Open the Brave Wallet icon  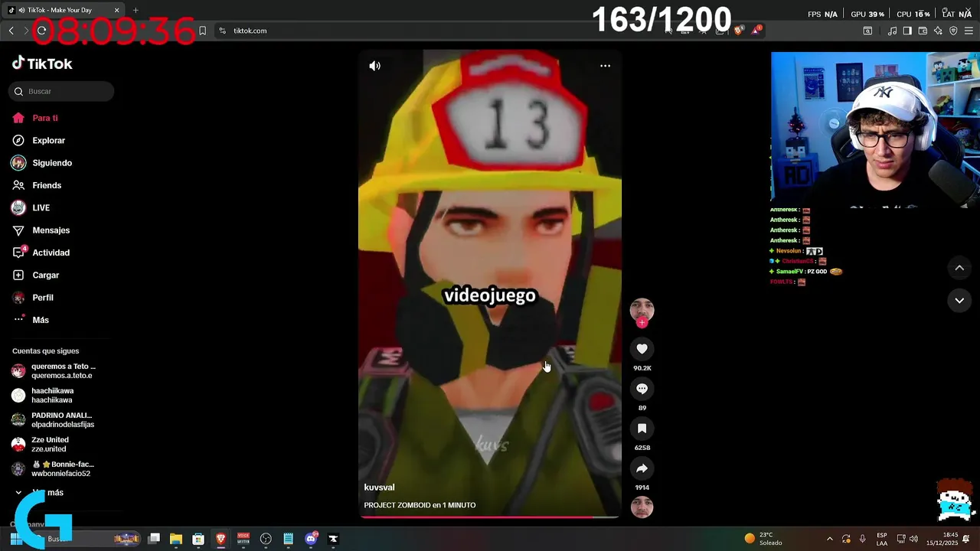(923, 31)
